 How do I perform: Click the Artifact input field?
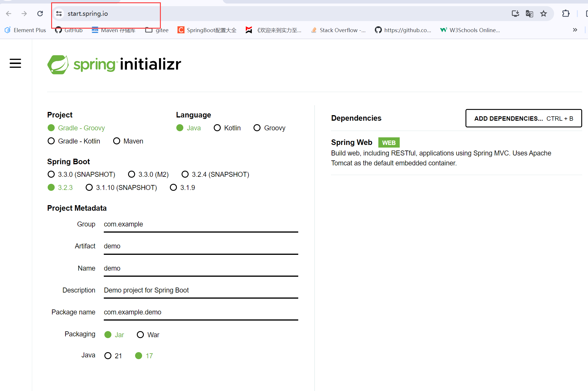[x=201, y=246]
